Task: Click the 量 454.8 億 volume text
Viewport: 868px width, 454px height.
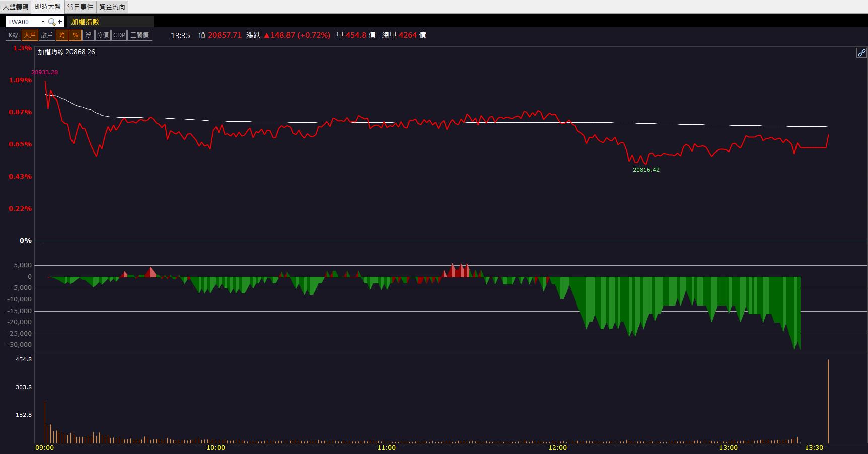Action: coord(356,35)
